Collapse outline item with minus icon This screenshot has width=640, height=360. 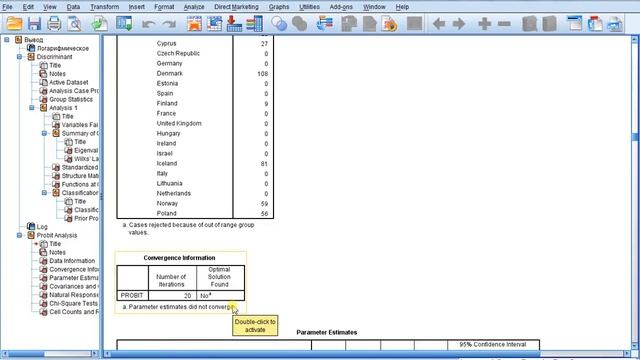[504, 24]
